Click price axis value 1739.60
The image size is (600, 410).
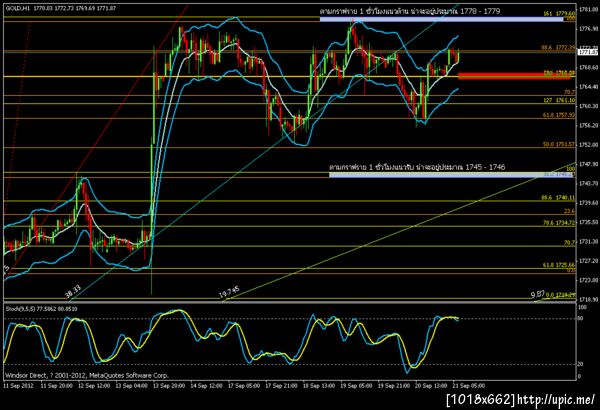[x=588, y=203]
